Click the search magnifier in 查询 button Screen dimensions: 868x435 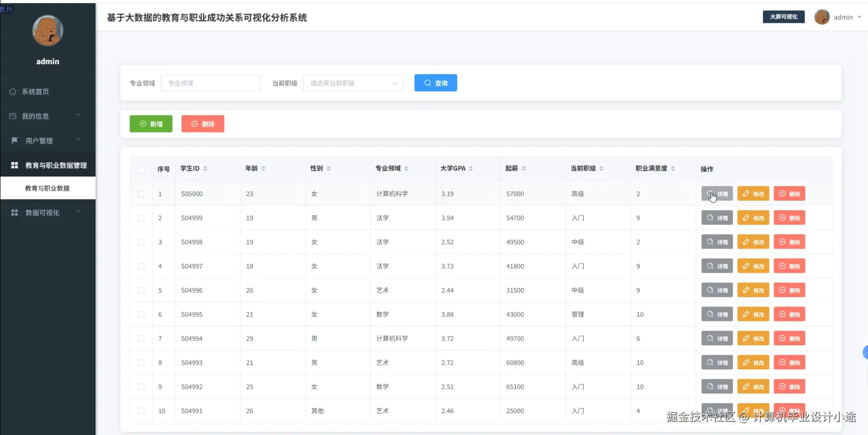pyautogui.click(x=428, y=83)
